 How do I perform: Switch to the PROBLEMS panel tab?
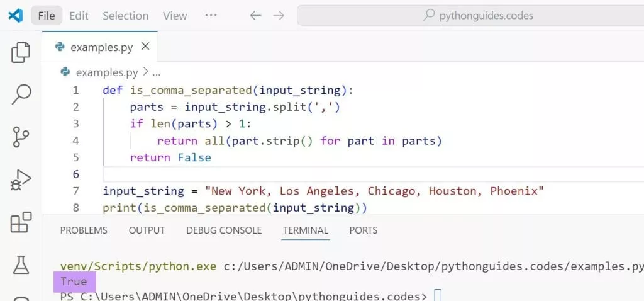pyautogui.click(x=84, y=230)
